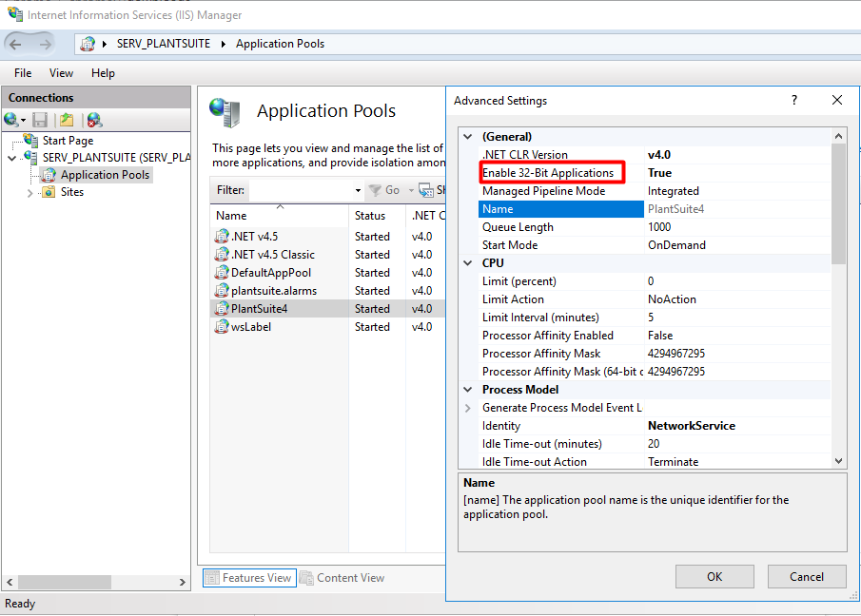Click the Show All icon beside Go

[426, 190]
